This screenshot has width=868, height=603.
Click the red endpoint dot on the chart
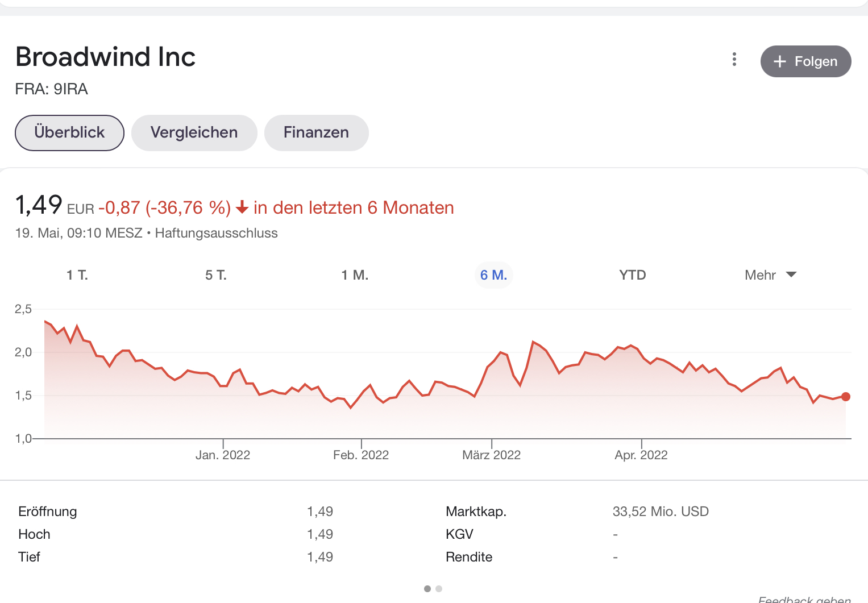pos(846,397)
